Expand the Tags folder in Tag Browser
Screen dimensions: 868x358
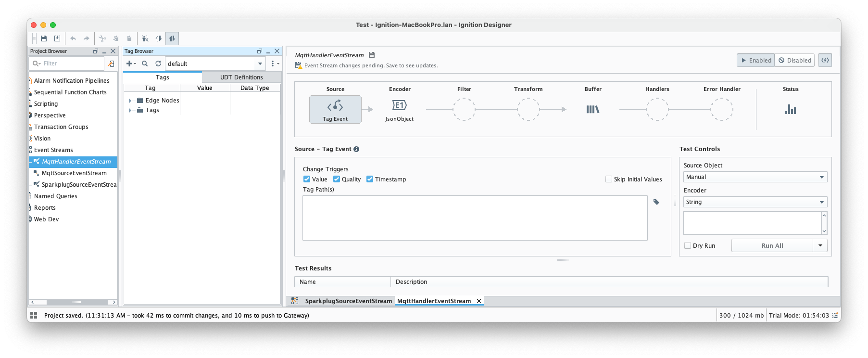click(130, 110)
